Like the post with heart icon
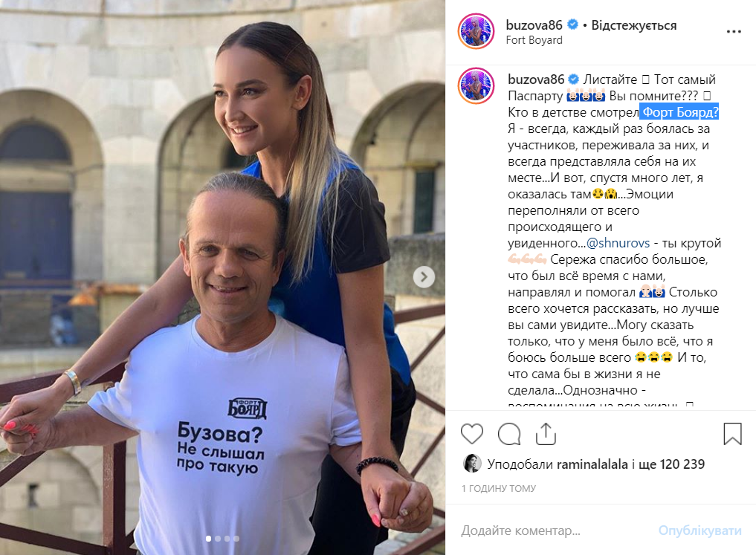The height and width of the screenshot is (555, 756). (x=471, y=434)
